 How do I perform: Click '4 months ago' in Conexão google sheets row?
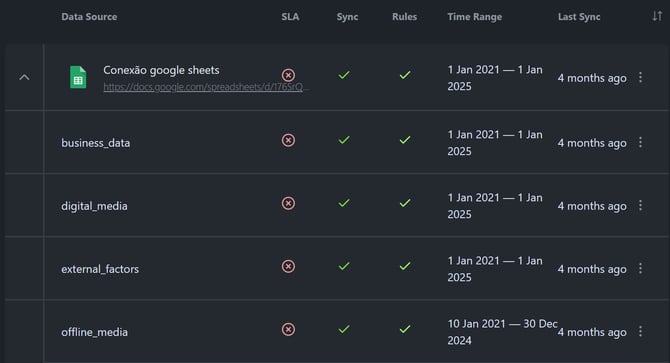pyautogui.click(x=592, y=78)
